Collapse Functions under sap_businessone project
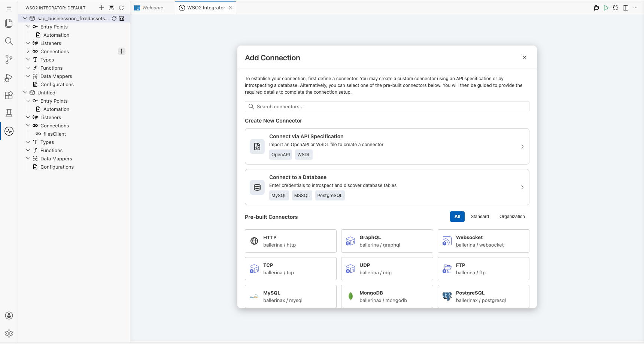 (x=28, y=68)
